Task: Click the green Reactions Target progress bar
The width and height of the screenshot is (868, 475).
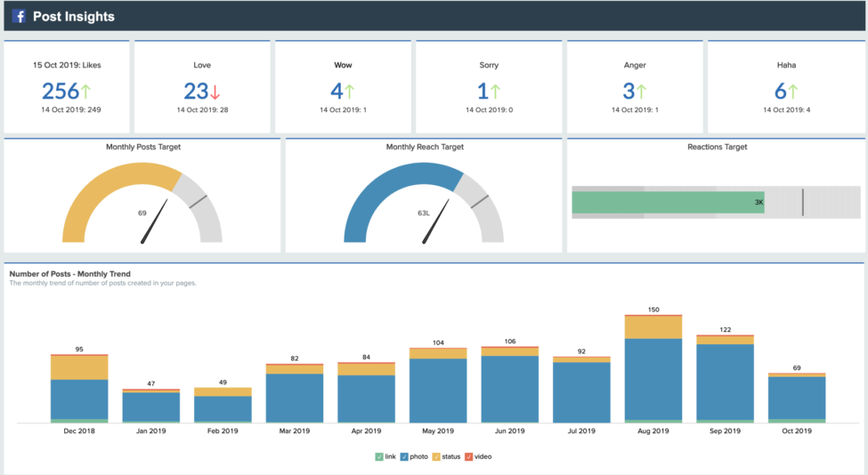Action: point(668,203)
